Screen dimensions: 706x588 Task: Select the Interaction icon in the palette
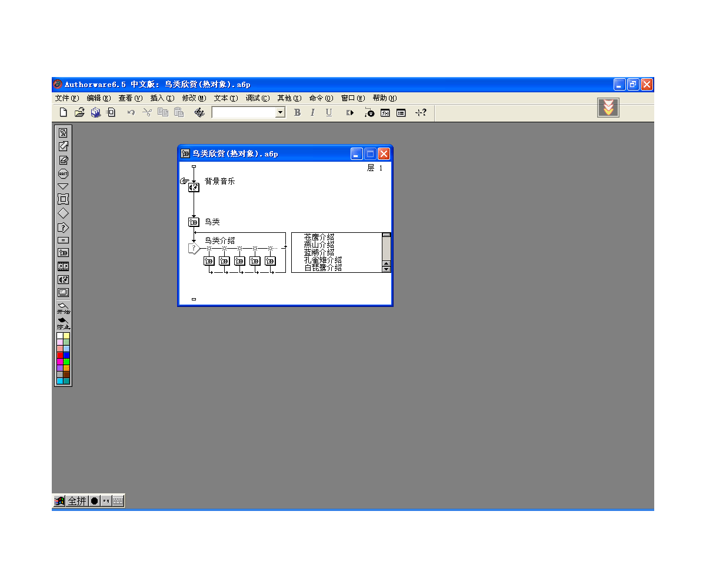63,228
